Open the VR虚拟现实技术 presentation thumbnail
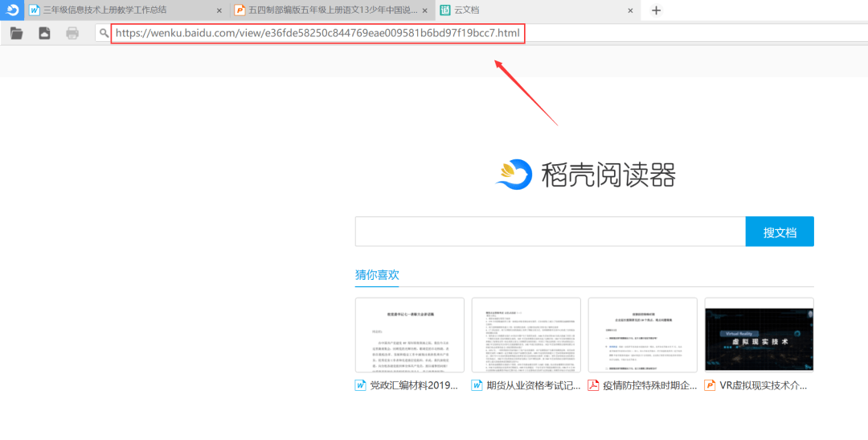 click(x=759, y=335)
